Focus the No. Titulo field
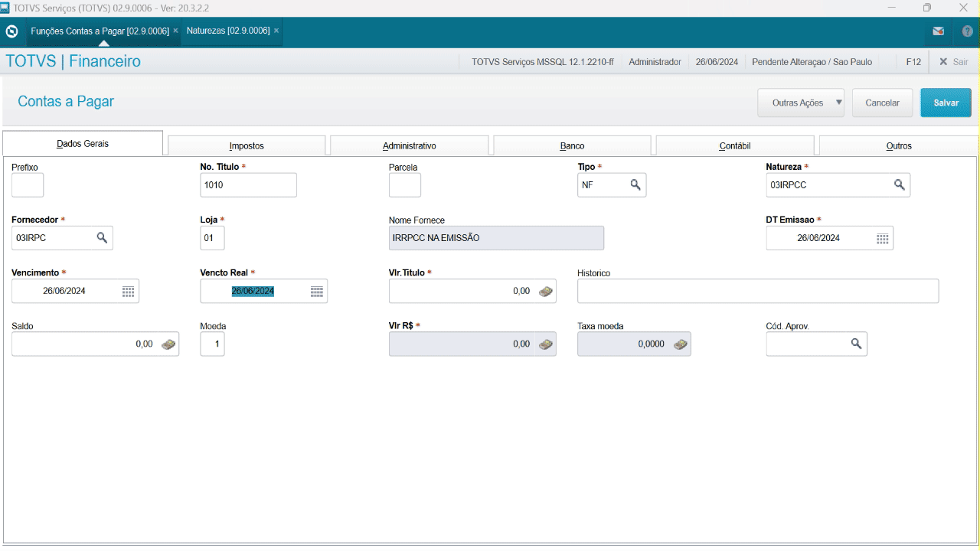 [248, 185]
